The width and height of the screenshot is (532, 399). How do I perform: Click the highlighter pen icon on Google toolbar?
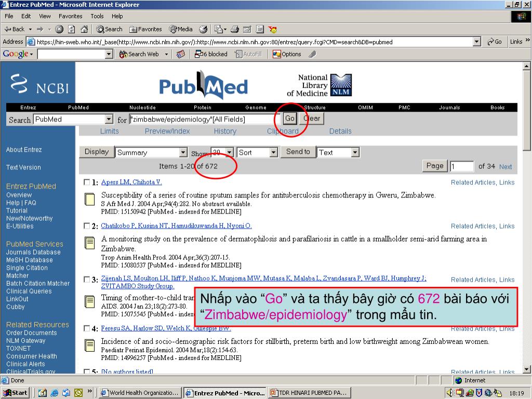pos(312,54)
